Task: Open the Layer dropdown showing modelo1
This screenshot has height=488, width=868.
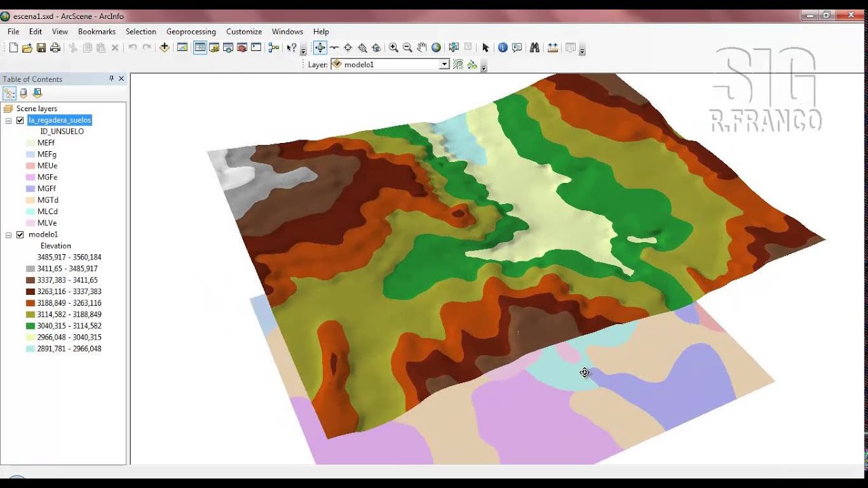Action: [444, 64]
